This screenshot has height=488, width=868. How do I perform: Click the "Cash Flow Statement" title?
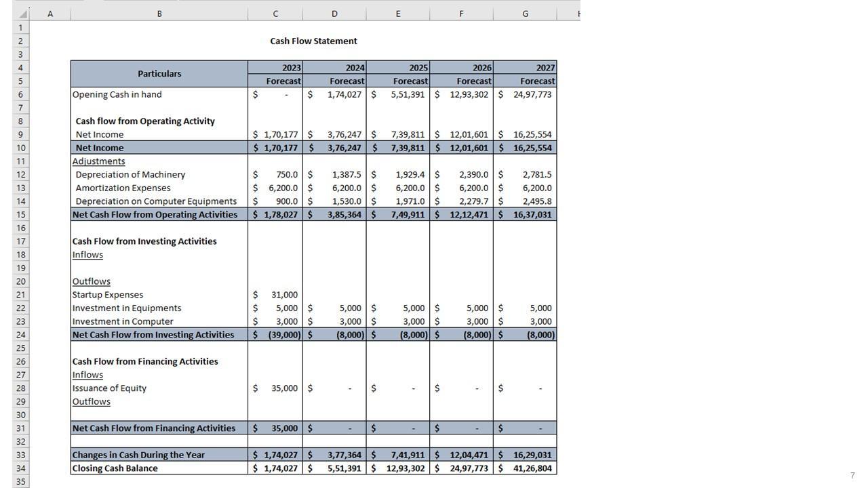coord(313,41)
